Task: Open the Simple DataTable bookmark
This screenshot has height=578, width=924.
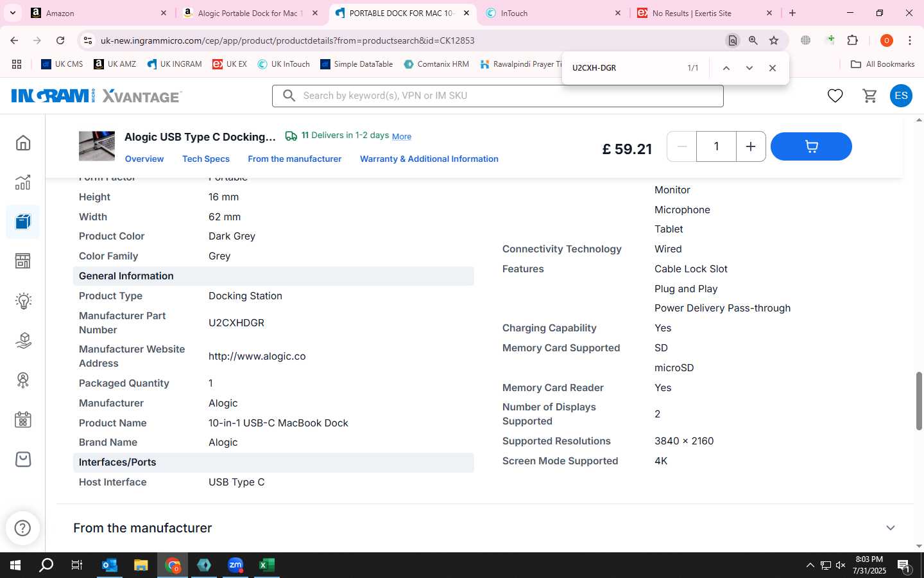Action: click(357, 64)
